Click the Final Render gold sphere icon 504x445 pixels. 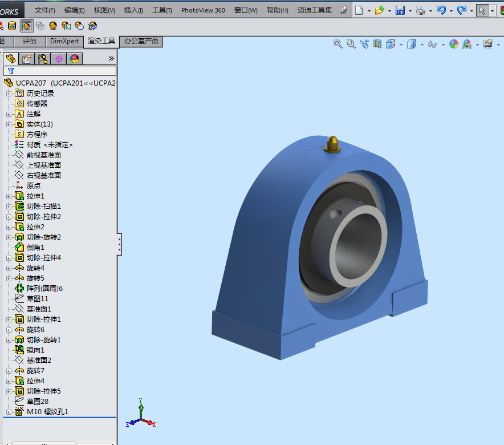[x=53, y=26]
